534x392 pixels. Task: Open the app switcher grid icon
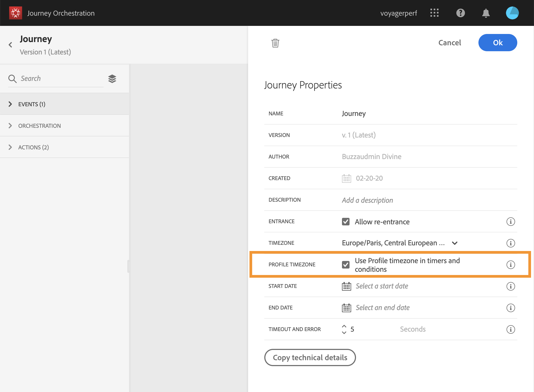click(x=434, y=13)
